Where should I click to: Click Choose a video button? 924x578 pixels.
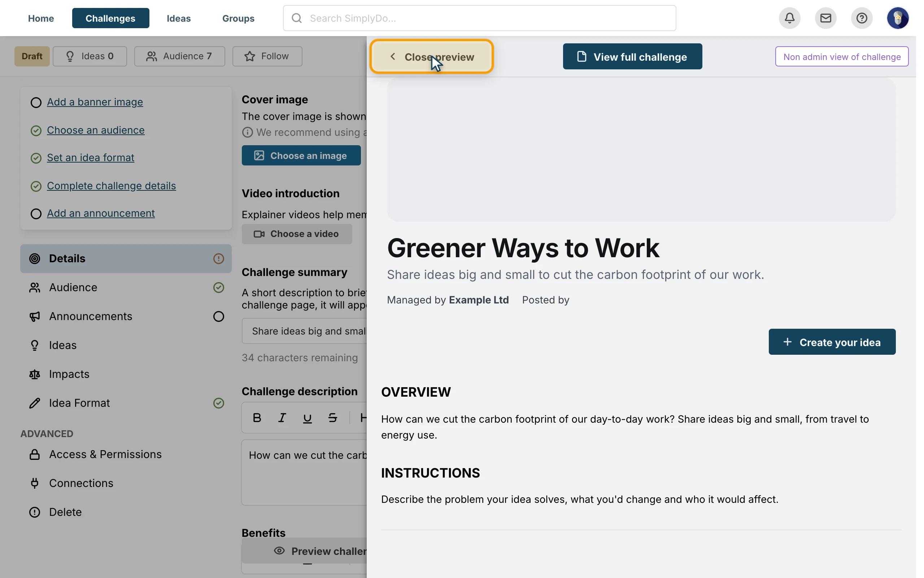tap(297, 234)
